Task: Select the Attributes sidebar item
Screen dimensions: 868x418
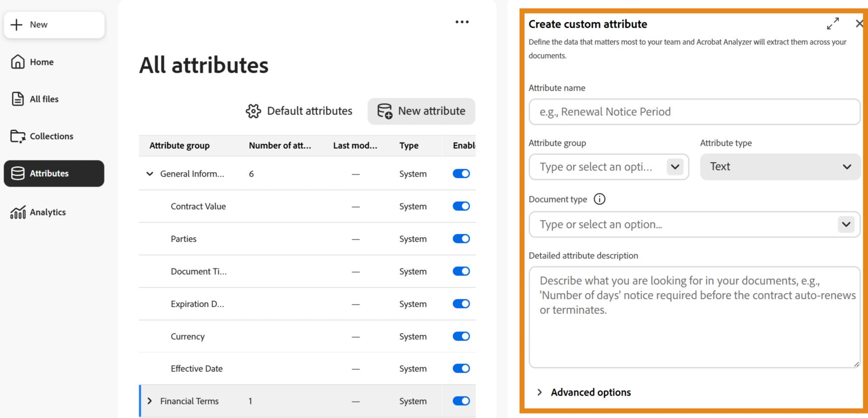Action: (x=54, y=174)
